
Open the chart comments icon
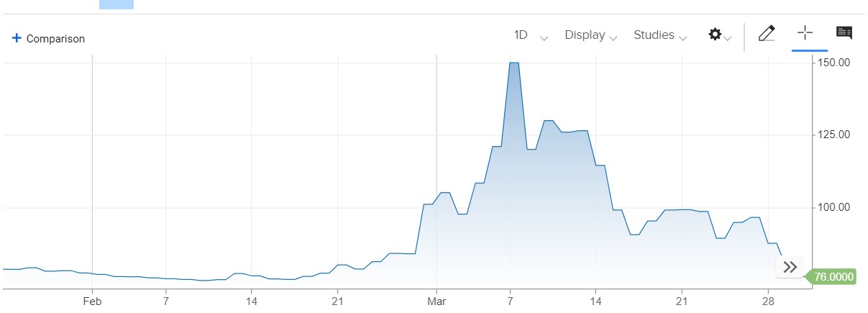pyautogui.click(x=844, y=33)
